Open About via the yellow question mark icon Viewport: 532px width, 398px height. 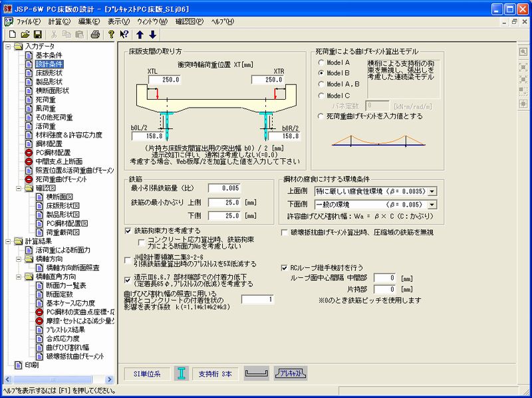point(111,35)
